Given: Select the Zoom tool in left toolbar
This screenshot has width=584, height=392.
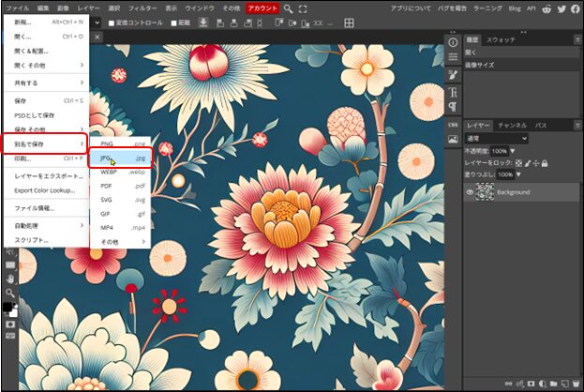Looking at the screenshot, I should coord(10,293).
